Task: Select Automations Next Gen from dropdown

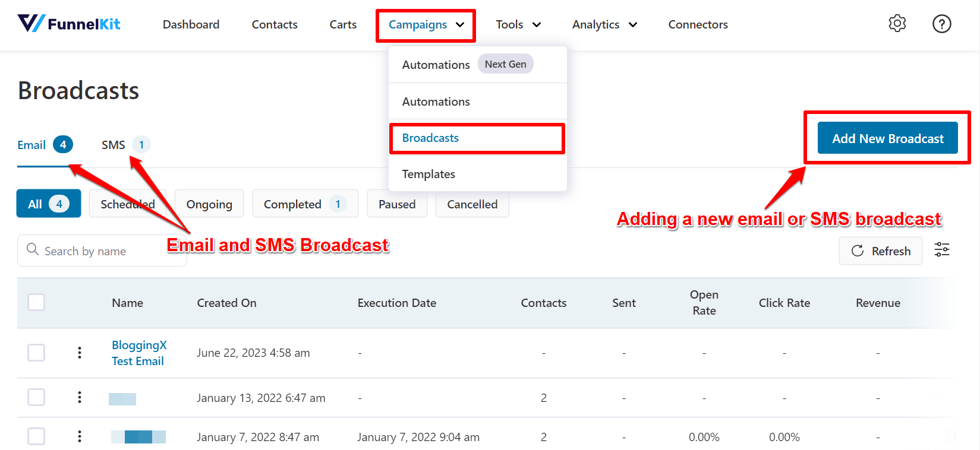Action: (x=477, y=65)
